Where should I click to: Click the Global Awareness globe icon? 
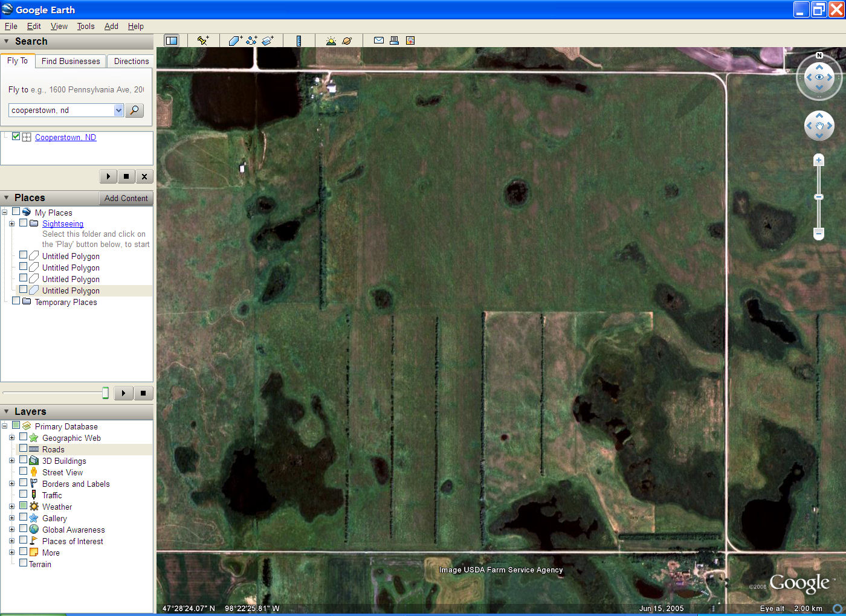34,530
